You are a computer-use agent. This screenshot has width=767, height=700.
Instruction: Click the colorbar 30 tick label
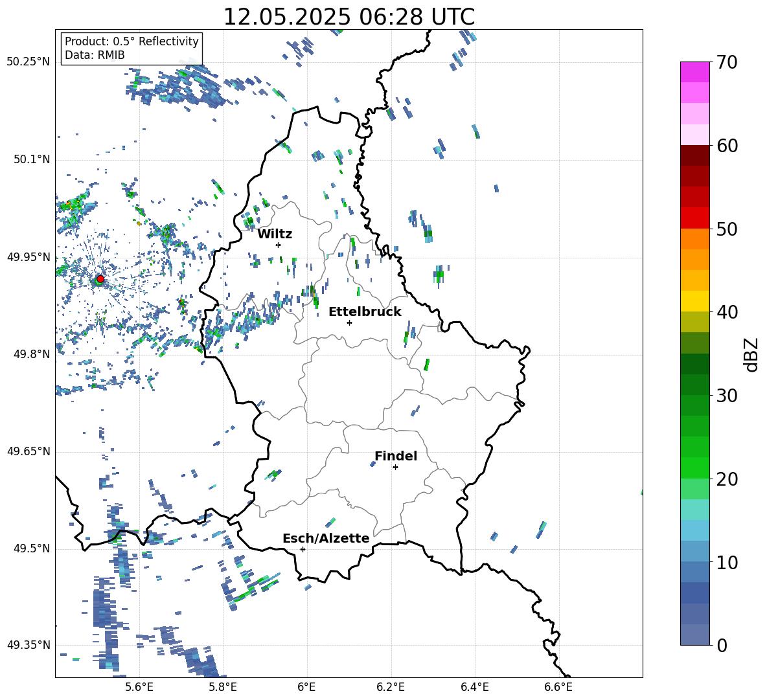pos(727,396)
